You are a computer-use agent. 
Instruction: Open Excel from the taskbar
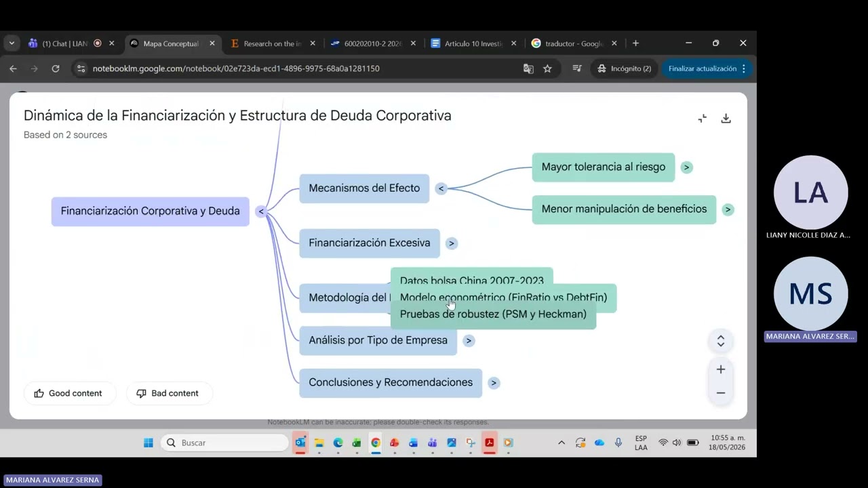tap(357, 443)
